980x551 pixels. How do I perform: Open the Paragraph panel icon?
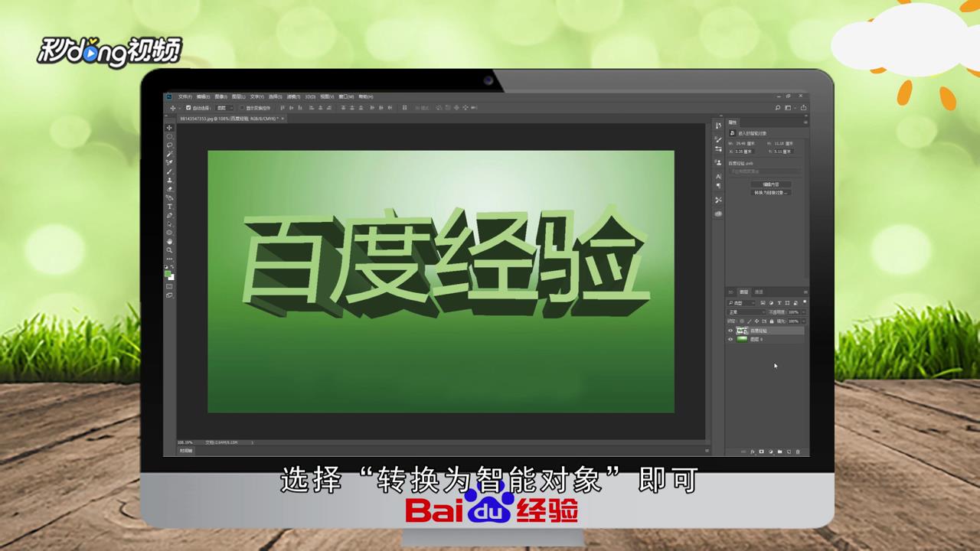(718, 185)
